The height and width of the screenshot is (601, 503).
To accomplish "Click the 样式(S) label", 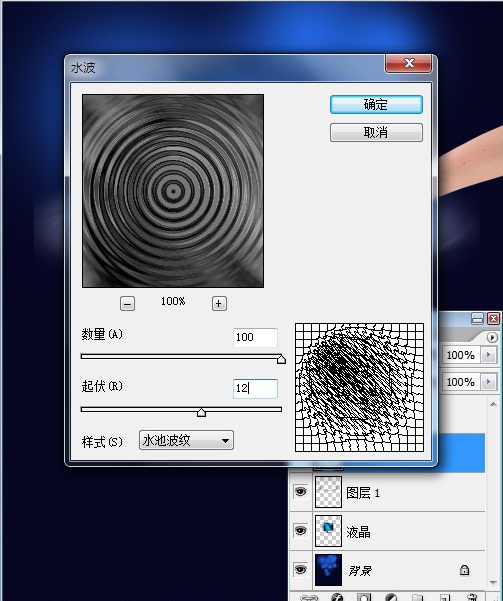I will coord(102,442).
